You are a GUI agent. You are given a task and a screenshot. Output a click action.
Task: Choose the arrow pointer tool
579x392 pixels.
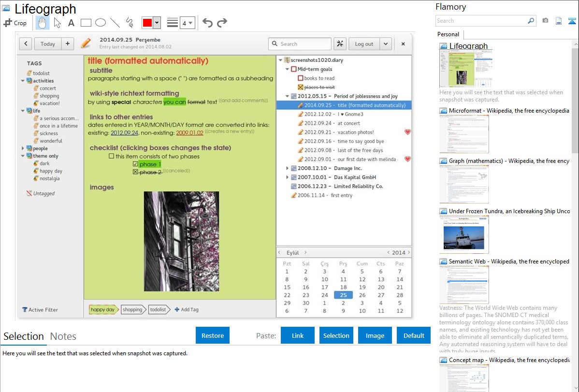57,23
